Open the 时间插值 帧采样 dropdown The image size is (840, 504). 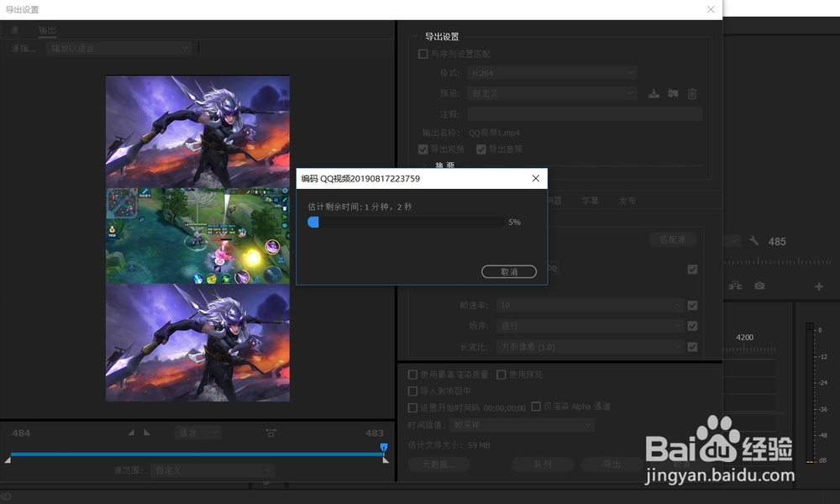point(522,425)
